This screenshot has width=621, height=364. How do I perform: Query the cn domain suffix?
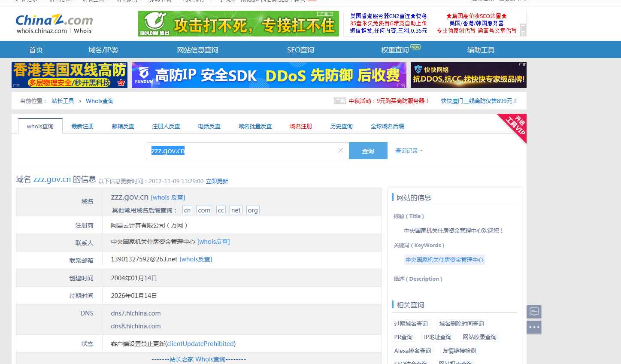point(187,210)
